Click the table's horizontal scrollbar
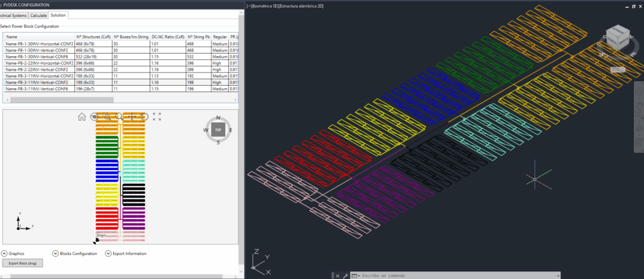Image resolution: width=644 pixels, height=279 pixels. 62,100
